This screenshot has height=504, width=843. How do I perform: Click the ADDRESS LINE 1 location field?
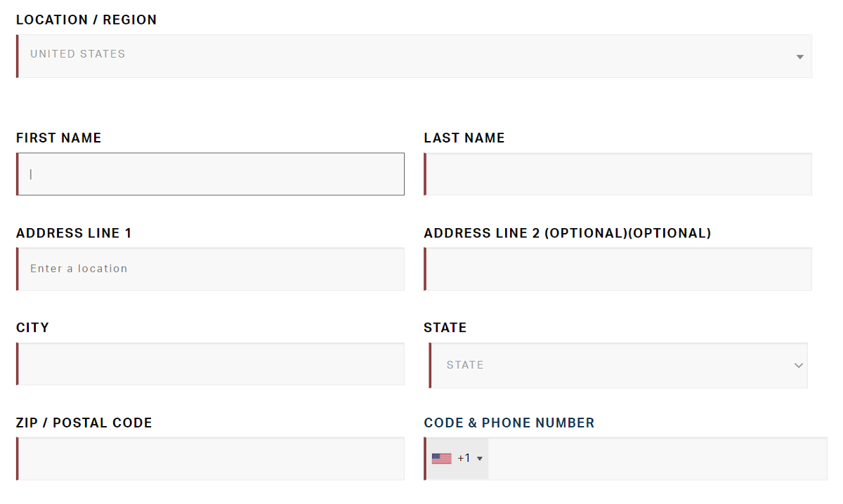click(x=209, y=269)
